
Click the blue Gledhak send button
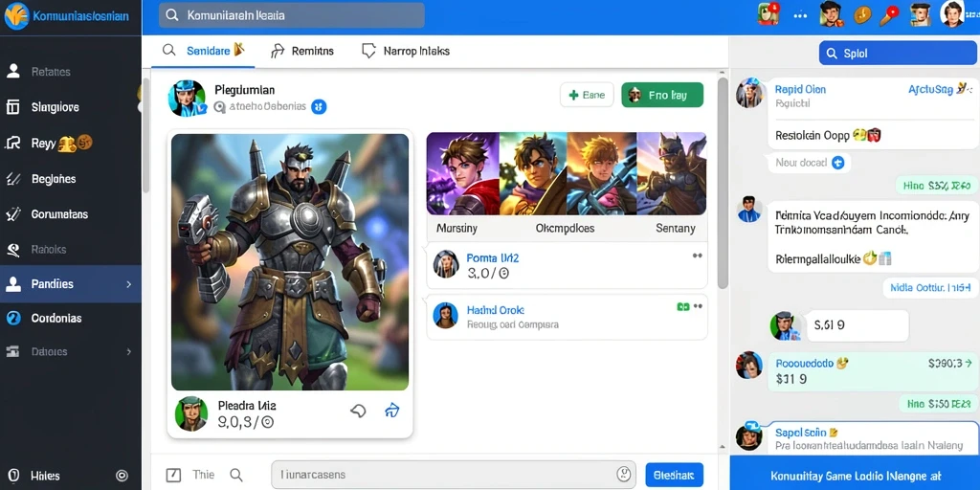(674, 475)
